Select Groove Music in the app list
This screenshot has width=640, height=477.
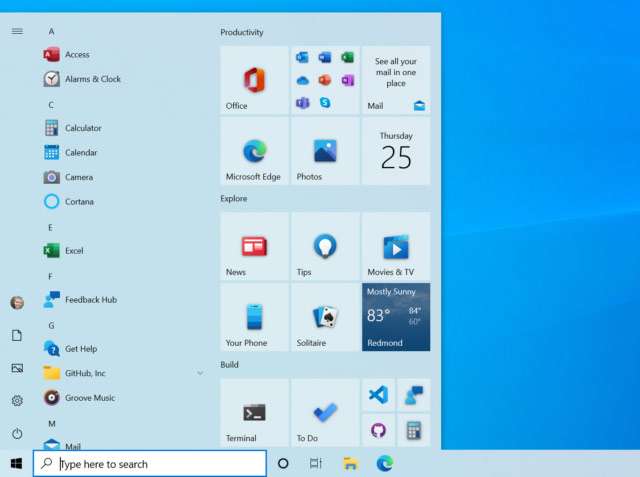(x=89, y=398)
